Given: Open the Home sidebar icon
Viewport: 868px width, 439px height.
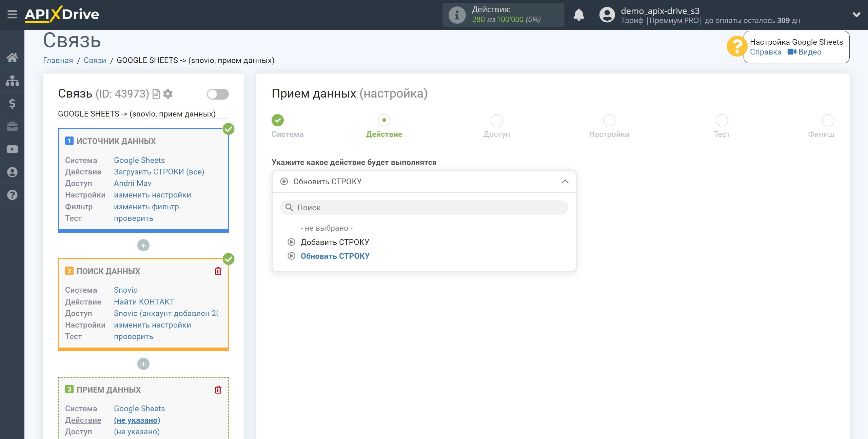Looking at the screenshot, I should point(12,58).
